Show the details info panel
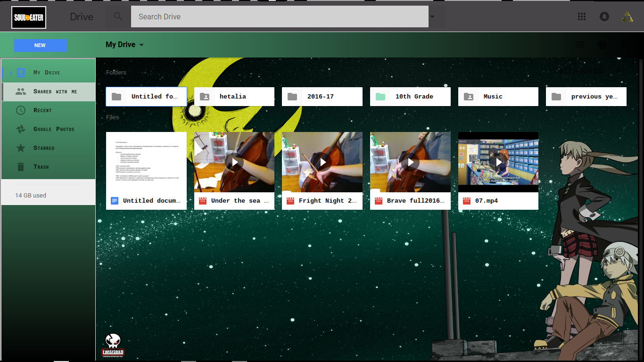 [x=603, y=45]
